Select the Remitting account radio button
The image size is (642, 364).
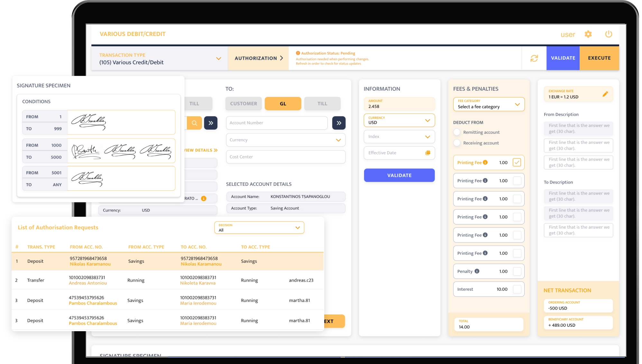click(456, 132)
